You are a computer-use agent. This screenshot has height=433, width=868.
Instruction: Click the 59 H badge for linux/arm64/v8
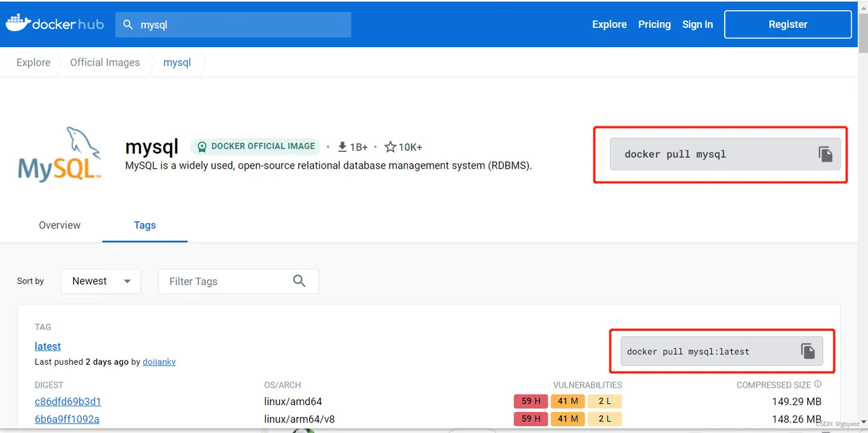click(531, 419)
